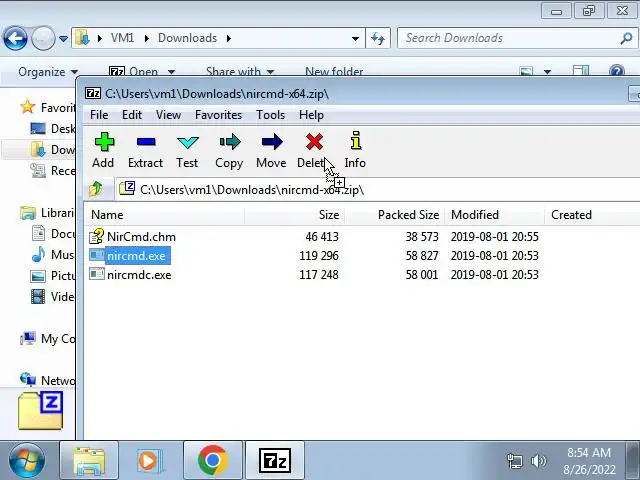
Task: Choose the Move toolbar icon
Action: (x=271, y=150)
